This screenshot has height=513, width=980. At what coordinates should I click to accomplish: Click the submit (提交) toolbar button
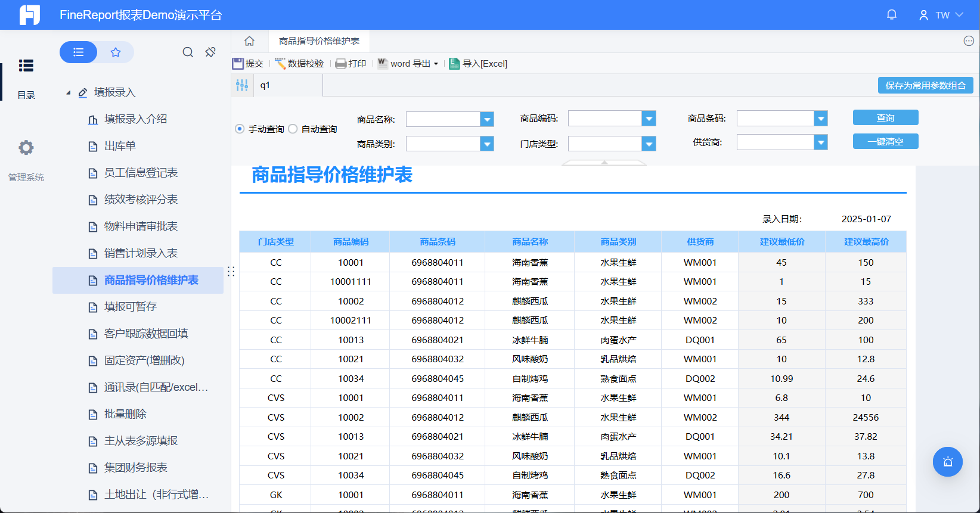click(x=248, y=64)
